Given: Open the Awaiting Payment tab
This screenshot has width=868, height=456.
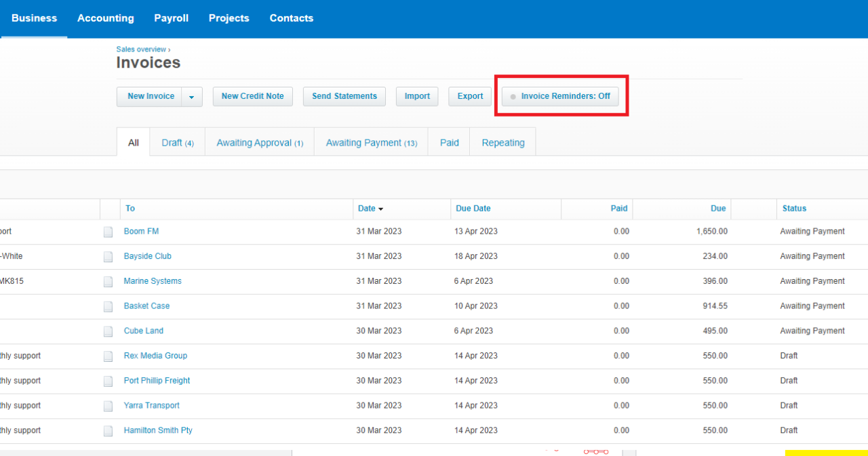Looking at the screenshot, I should (x=371, y=142).
